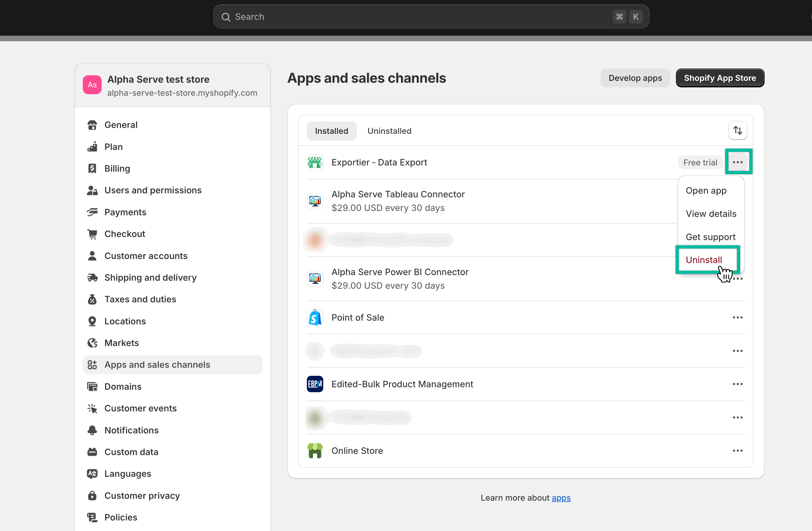Screen dimensions: 812x531
Task: Click the Checkout cart icon
Action: [92, 234]
